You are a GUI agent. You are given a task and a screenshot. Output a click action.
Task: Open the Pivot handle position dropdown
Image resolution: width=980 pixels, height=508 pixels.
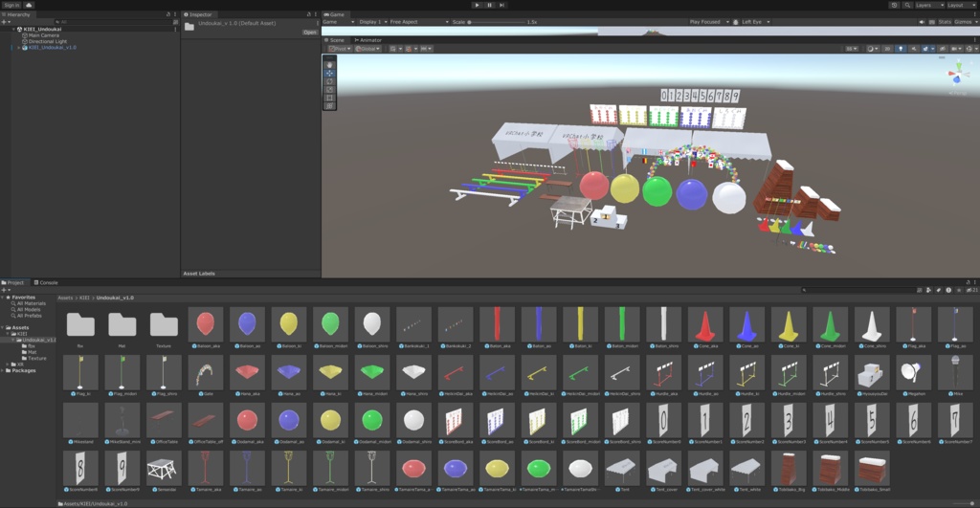click(x=340, y=49)
